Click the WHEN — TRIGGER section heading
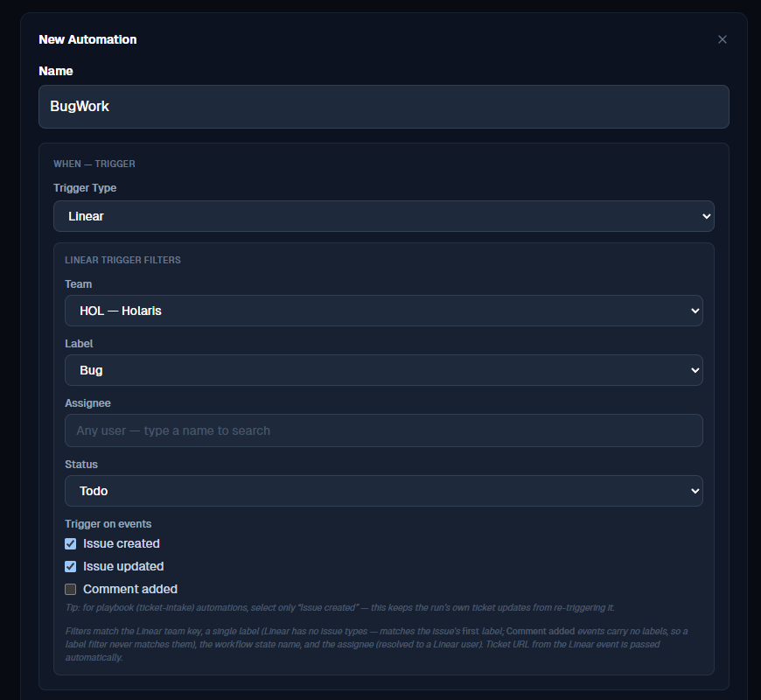The height and width of the screenshot is (700, 761). click(x=94, y=164)
